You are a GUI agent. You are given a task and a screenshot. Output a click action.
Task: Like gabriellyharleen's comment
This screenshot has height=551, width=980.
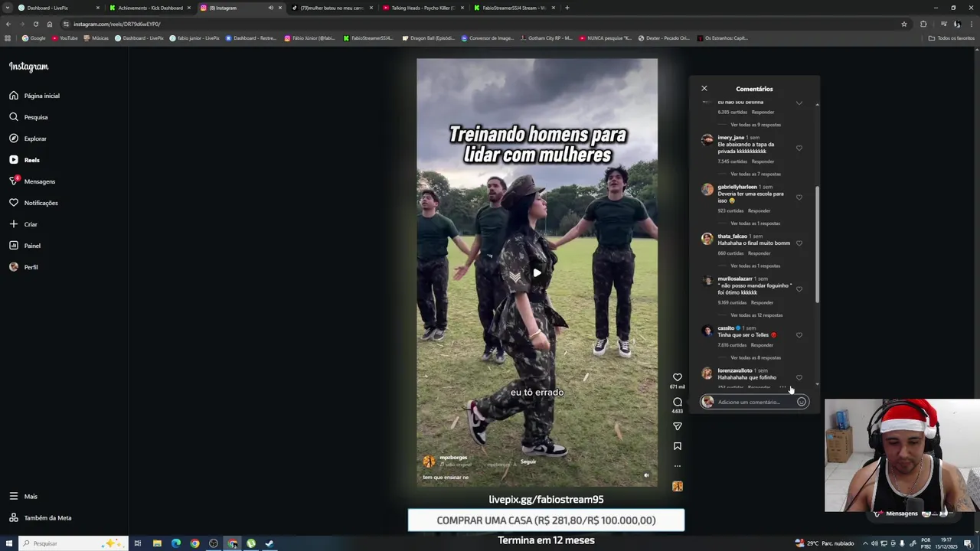click(x=799, y=197)
